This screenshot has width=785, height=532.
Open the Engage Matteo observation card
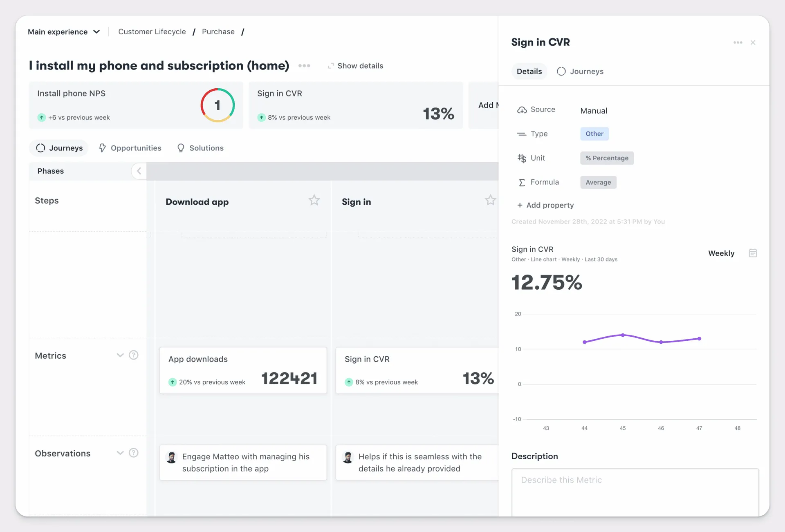pos(243,463)
